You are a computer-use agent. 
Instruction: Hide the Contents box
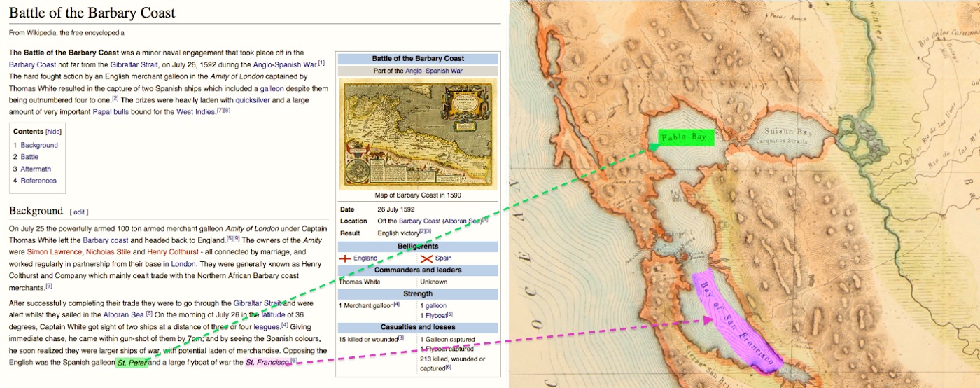(54, 132)
